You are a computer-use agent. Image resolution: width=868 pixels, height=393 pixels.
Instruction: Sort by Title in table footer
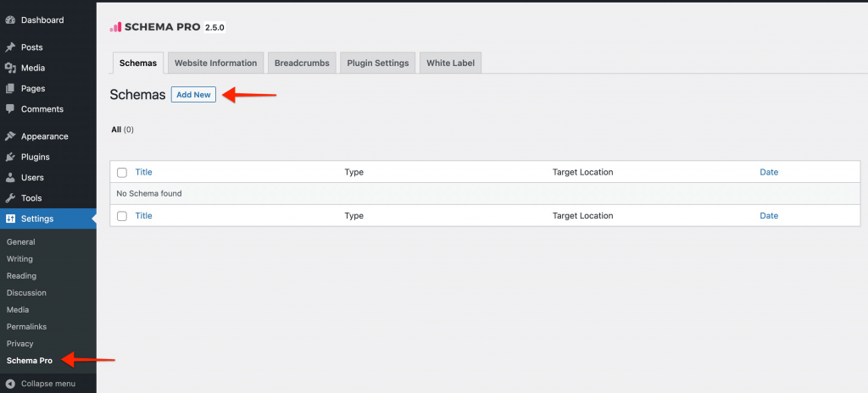point(143,216)
